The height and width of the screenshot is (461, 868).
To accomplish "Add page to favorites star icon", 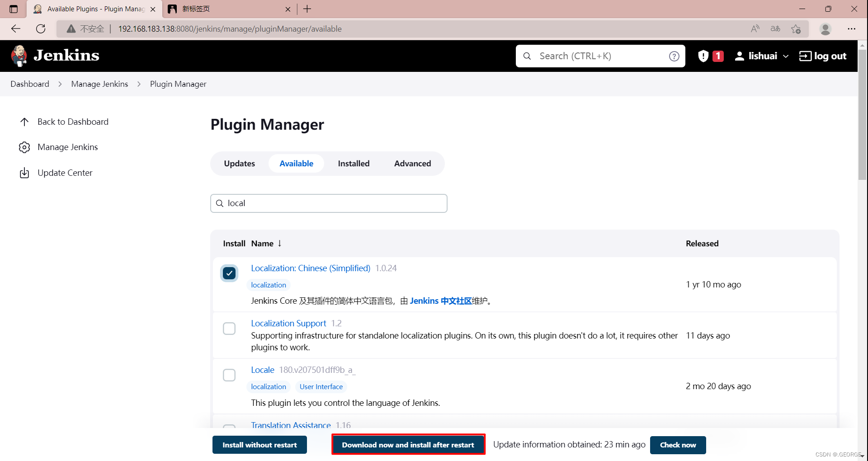I will [x=796, y=29].
